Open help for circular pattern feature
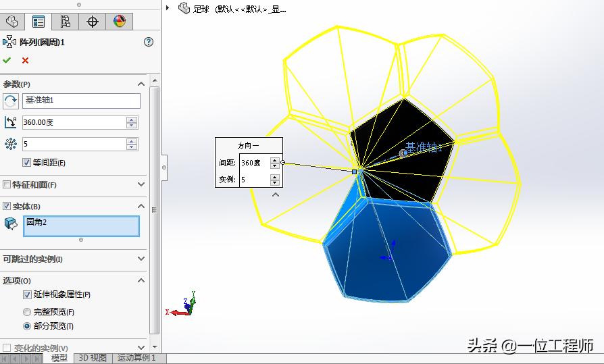The width and height of the screenshot is (604, 364). tap(149, 42)
